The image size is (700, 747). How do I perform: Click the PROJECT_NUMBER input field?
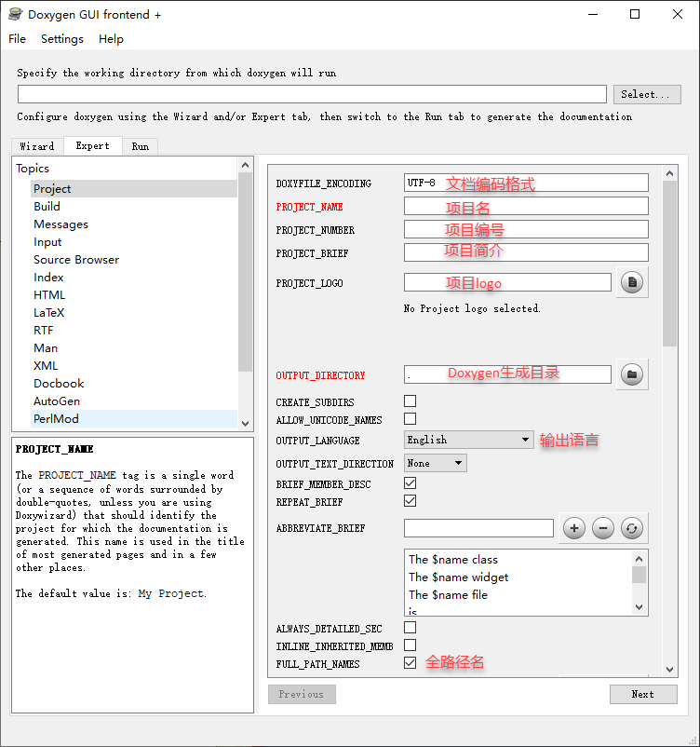[x=526, y=229]
